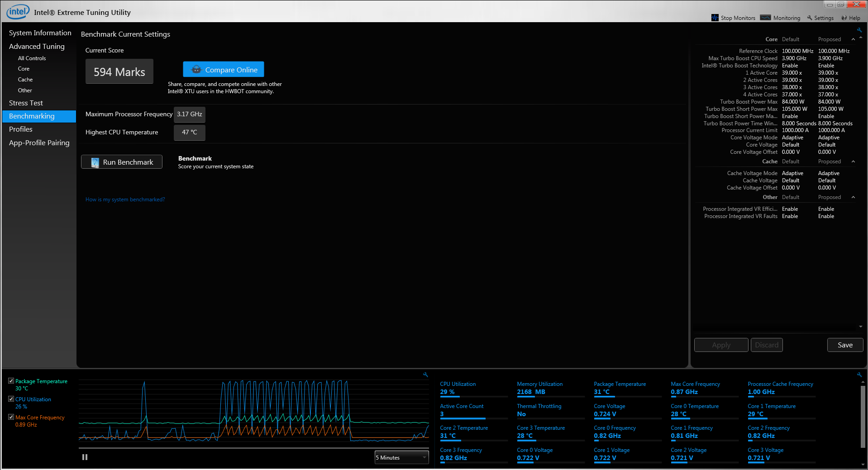Go to Profiles in the sidebar
868x470 pixels.
click(21, 129)
